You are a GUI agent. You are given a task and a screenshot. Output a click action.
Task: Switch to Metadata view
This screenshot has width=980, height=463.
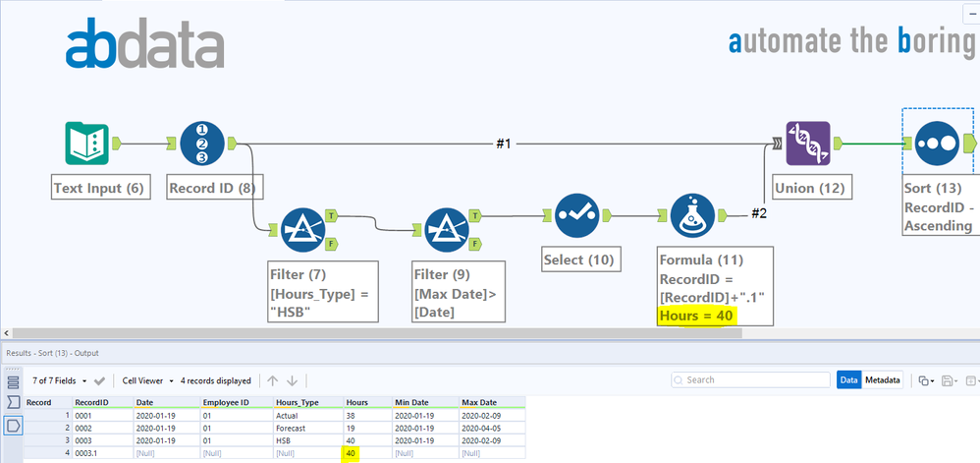[882, 379]
